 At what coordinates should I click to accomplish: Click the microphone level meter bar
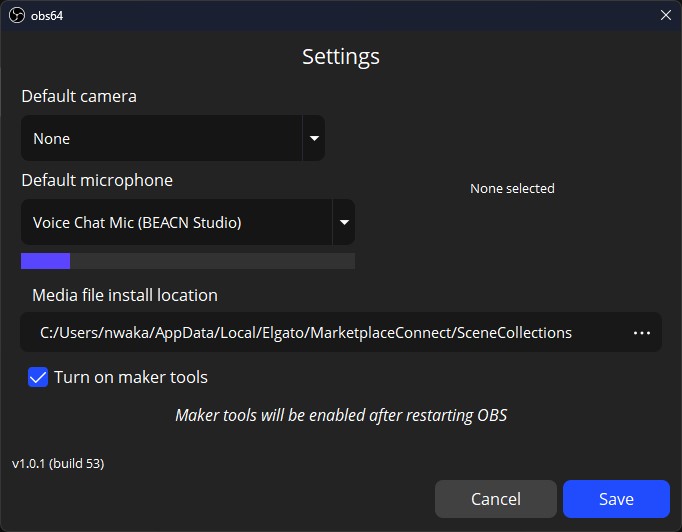pyautogui.click(x=188, y=261)
